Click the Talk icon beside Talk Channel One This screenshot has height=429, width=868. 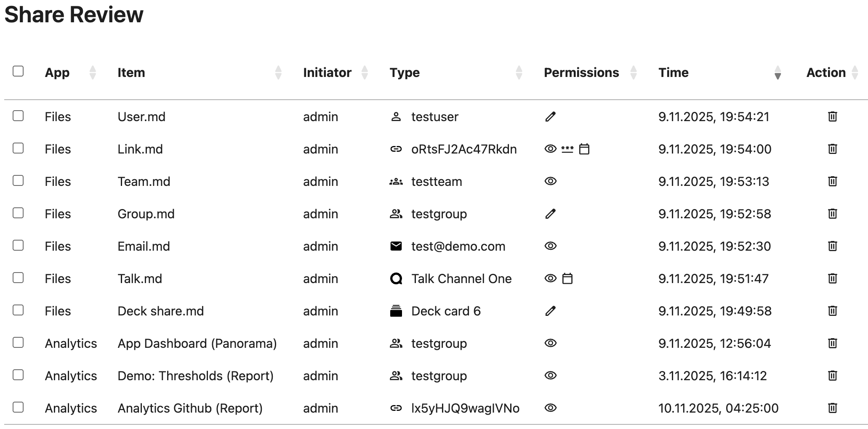click(396, 278)
